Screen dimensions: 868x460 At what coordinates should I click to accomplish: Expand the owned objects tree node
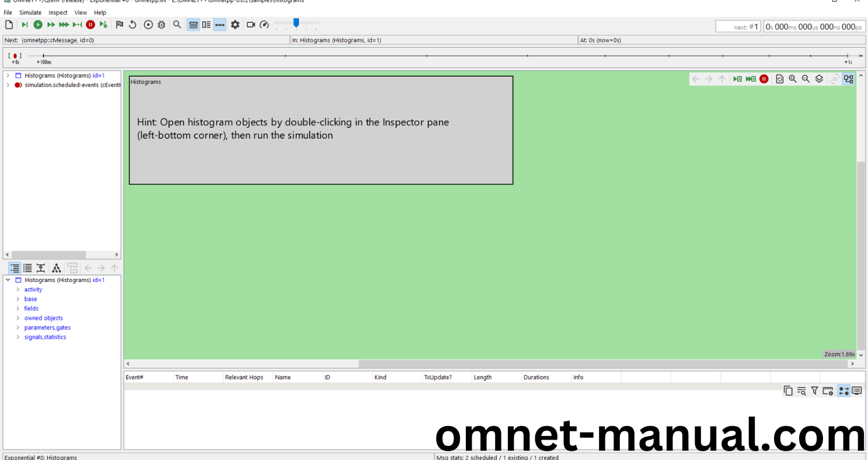(x=18, y=318)
